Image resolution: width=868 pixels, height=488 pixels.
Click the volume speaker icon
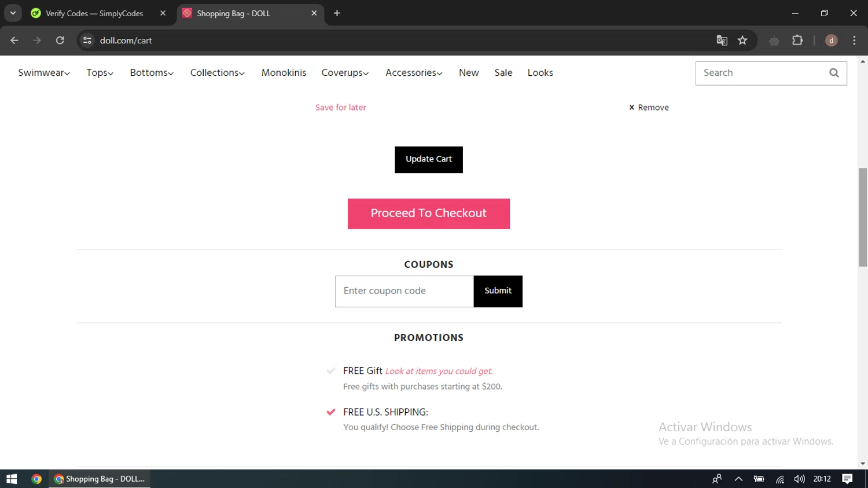800,479
